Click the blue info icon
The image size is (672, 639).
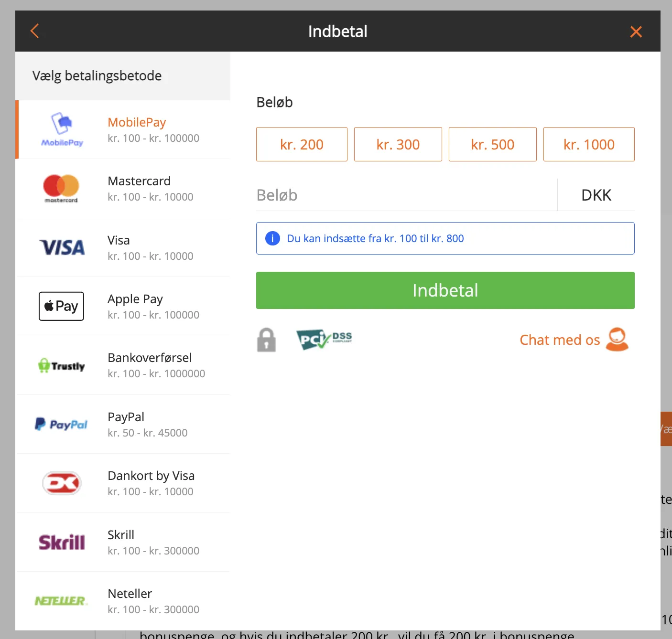coord(272,238)
